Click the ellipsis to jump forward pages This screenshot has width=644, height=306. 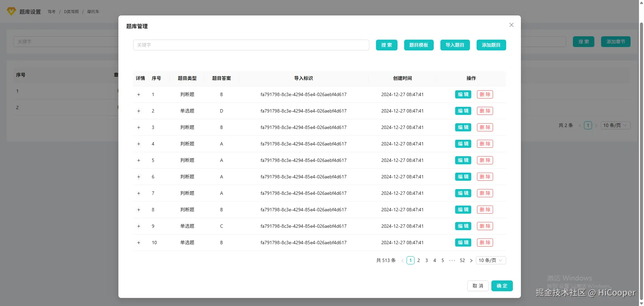(x=452, y=260)
